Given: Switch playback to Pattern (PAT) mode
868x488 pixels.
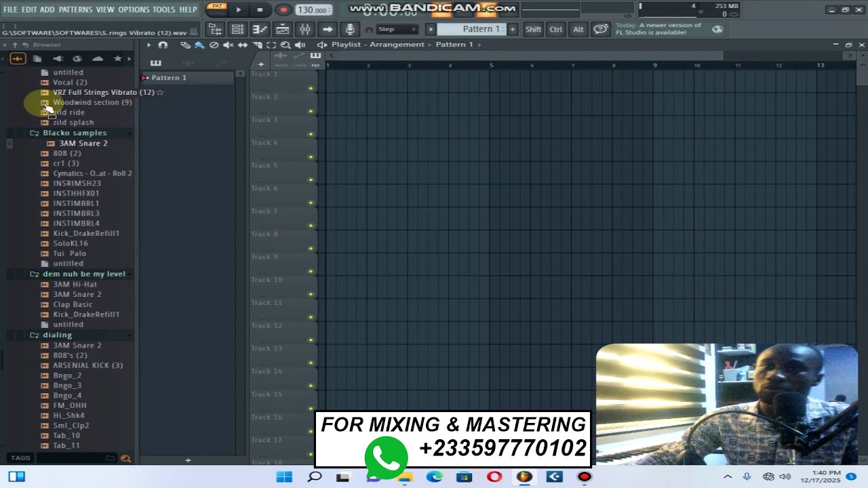Looking at the screenshot, I should [x=217, y=6].
